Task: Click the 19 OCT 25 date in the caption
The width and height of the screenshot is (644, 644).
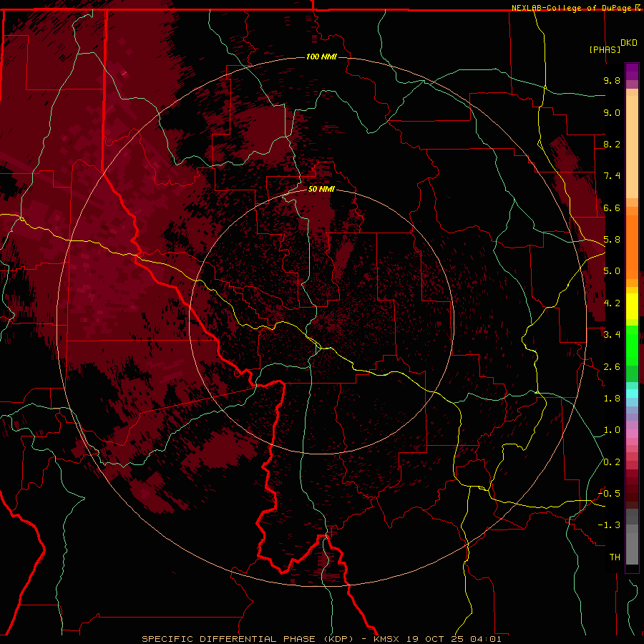Action: coord(436,639)
